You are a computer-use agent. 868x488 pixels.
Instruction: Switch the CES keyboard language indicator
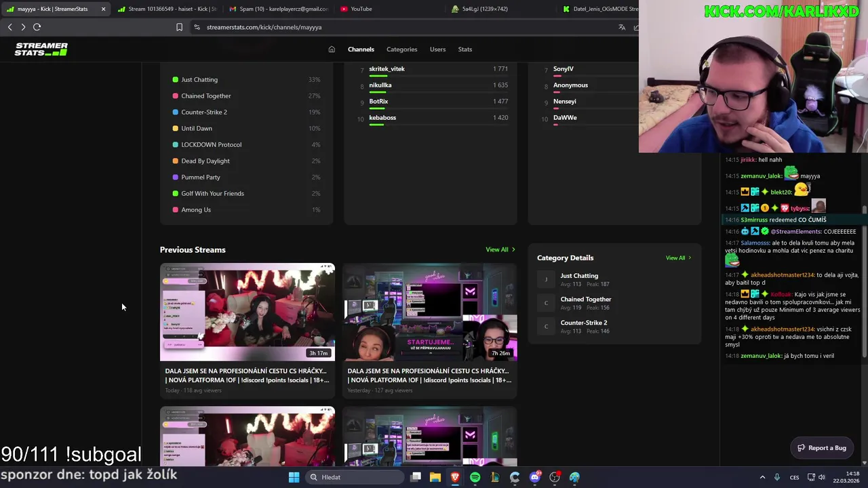pyautogui.click(x=794, y=477)
